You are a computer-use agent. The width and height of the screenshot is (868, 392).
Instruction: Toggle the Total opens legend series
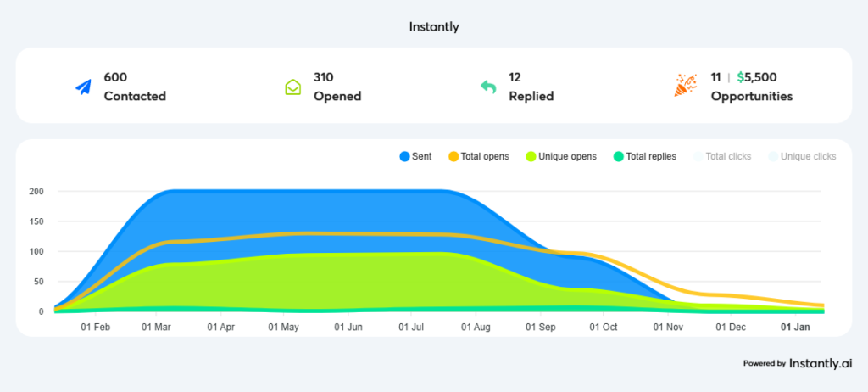tap(479, 157)
